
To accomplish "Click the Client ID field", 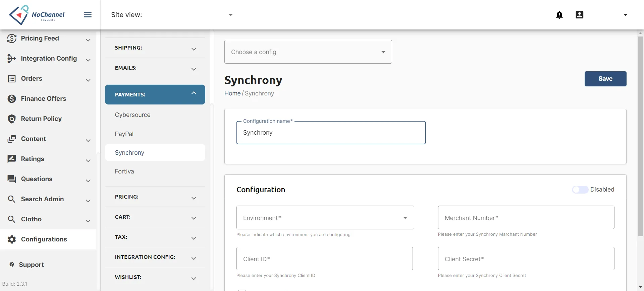I will click(325, 259).
